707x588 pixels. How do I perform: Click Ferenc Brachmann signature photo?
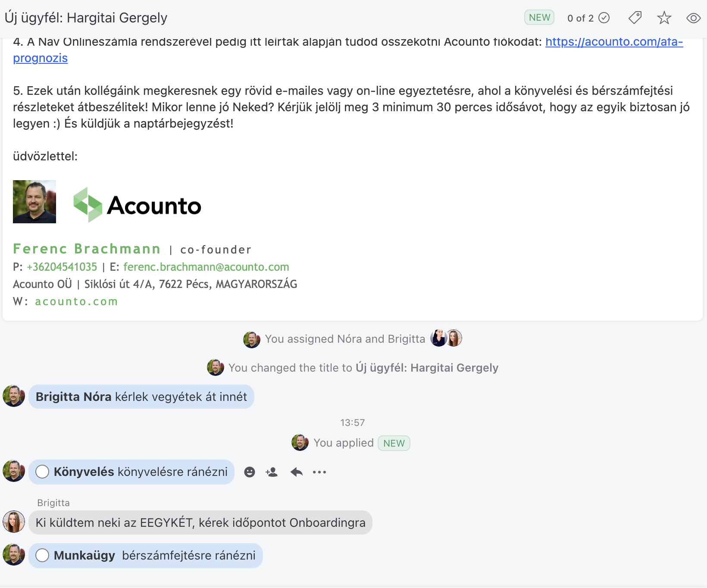34,202
